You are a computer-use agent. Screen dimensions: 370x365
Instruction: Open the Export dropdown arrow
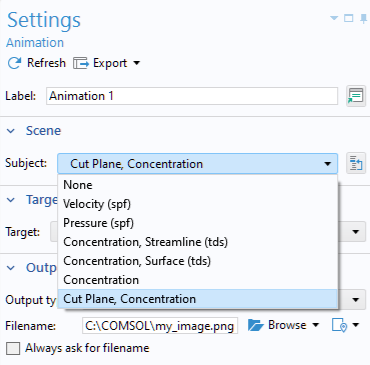(137, 63)
